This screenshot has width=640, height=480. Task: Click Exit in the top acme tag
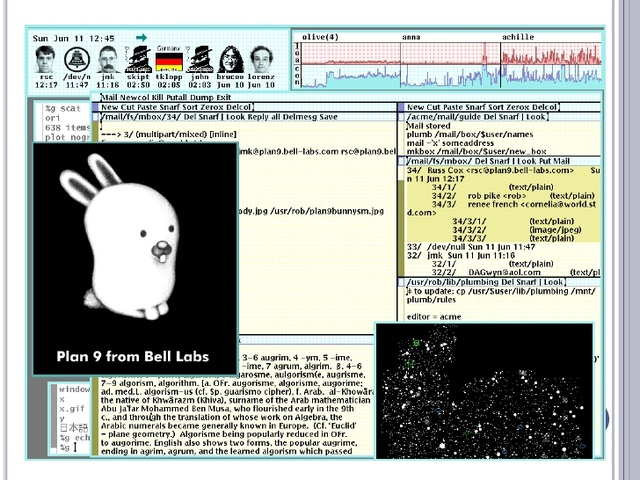pos(224,98)
